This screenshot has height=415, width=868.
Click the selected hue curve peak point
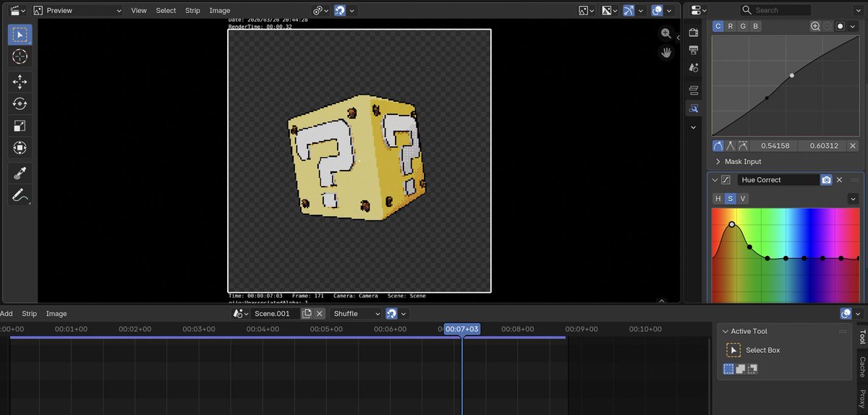(x=731, y=225)
